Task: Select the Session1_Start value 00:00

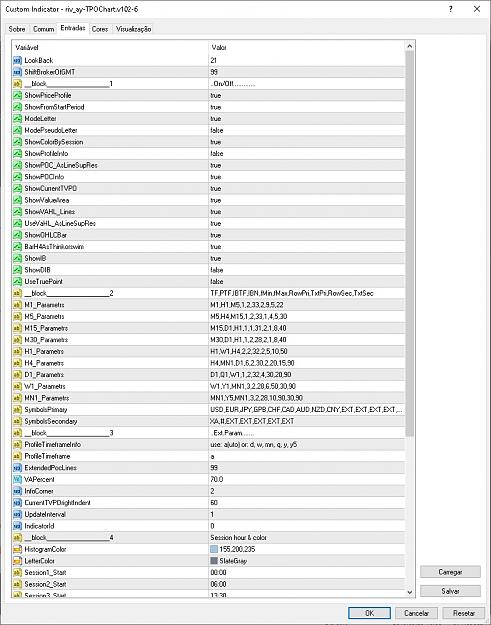Action: click(x=218, y=572)
